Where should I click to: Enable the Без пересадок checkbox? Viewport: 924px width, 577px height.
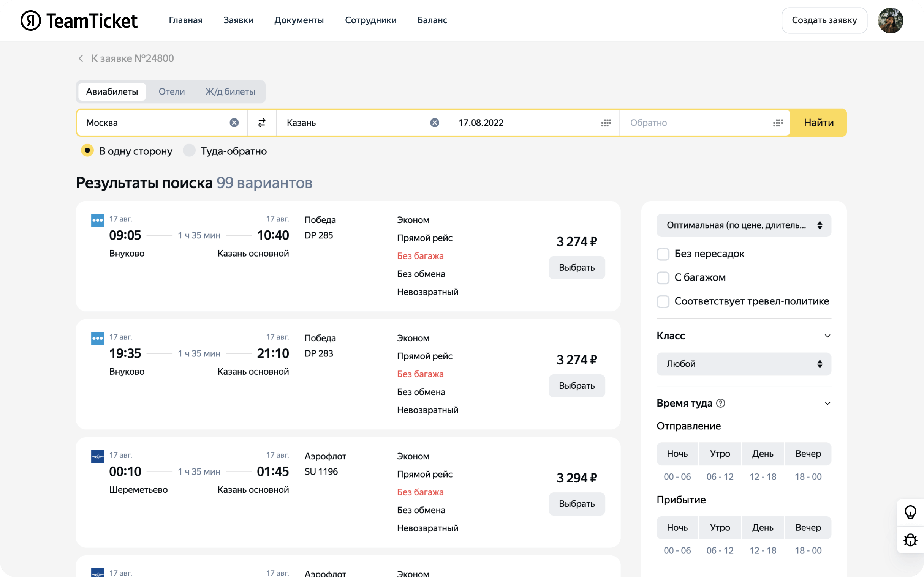tap(663, 254)
